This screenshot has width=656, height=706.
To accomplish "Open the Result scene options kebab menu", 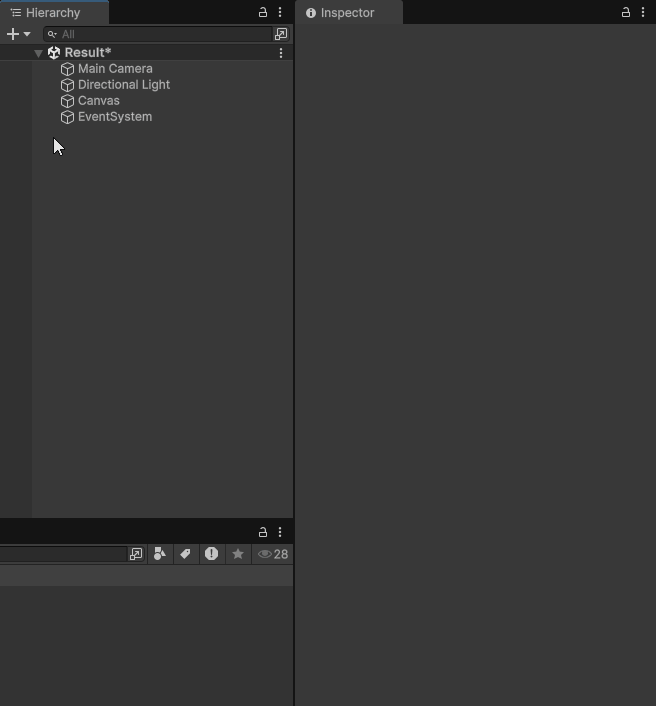I will click(280, 53).
